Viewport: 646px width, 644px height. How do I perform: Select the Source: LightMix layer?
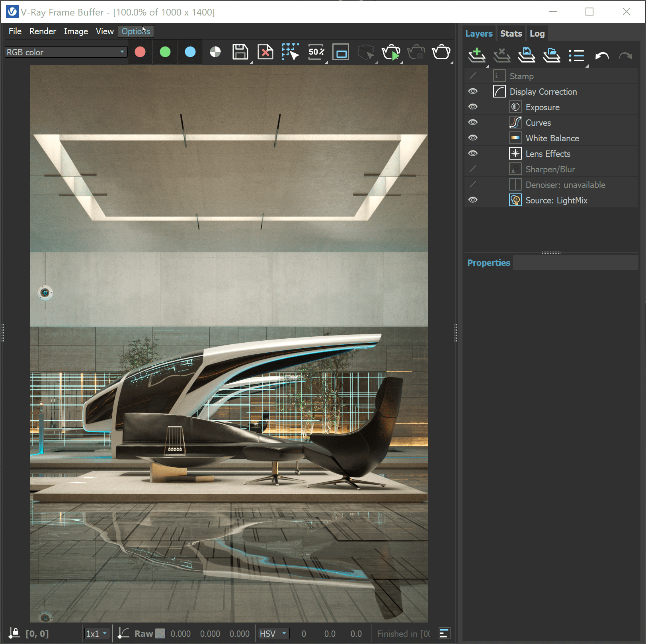pyautogui.click(x=556, y=200)
